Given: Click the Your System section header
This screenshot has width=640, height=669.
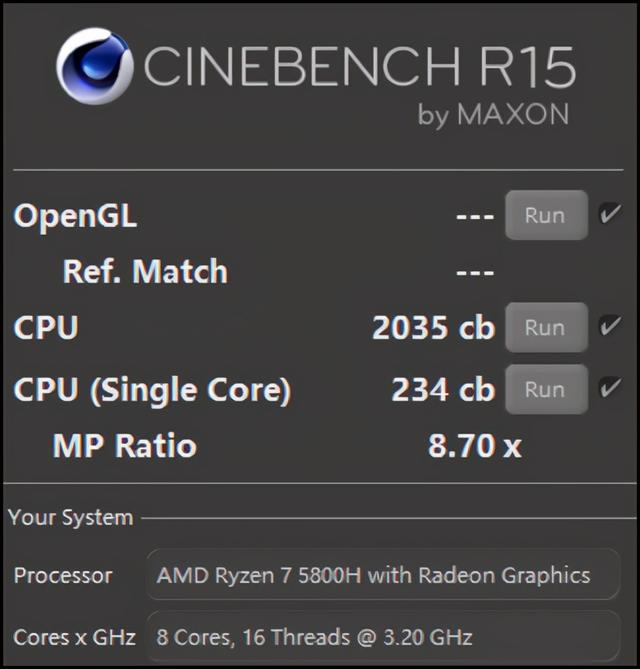Looking at the screenshot, I should (70, 518).
